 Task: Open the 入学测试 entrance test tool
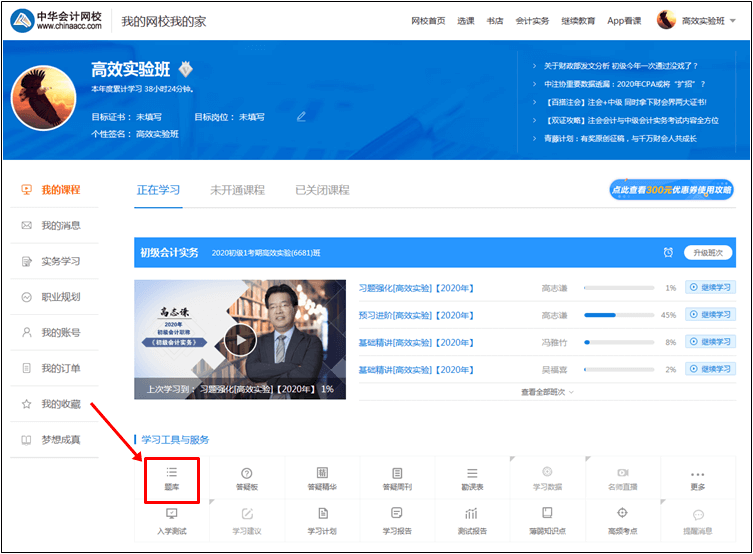171,521
